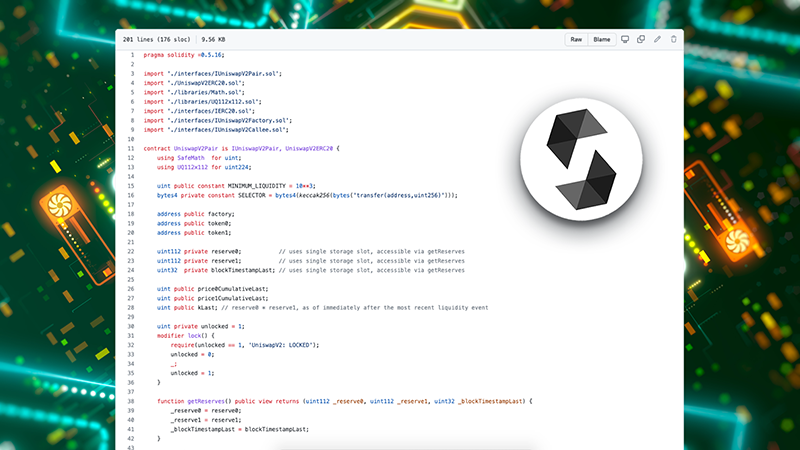Click '_reserve1 = reserve1;' line

pyautogui.click(x=206, y=420)
